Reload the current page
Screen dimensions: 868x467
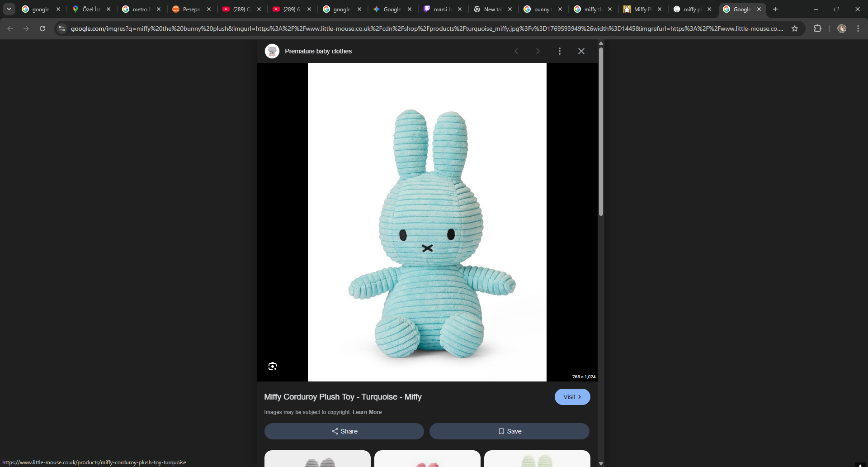click(42, 29)
